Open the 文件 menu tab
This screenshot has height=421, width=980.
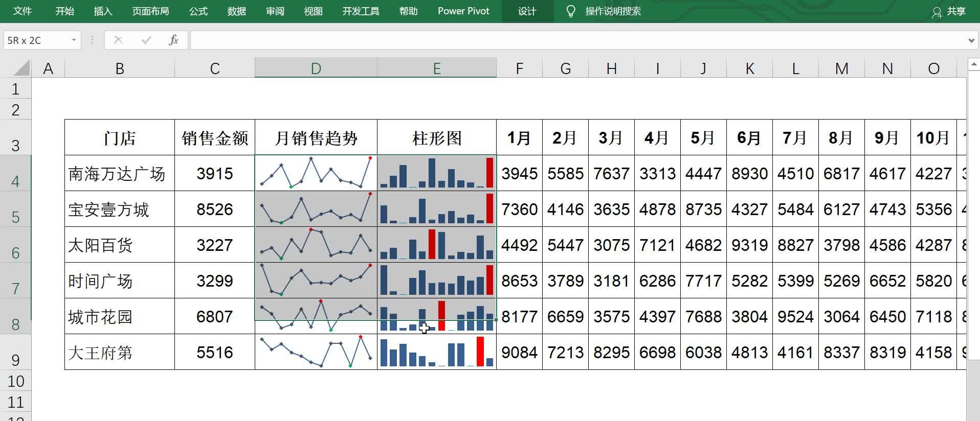23,11
